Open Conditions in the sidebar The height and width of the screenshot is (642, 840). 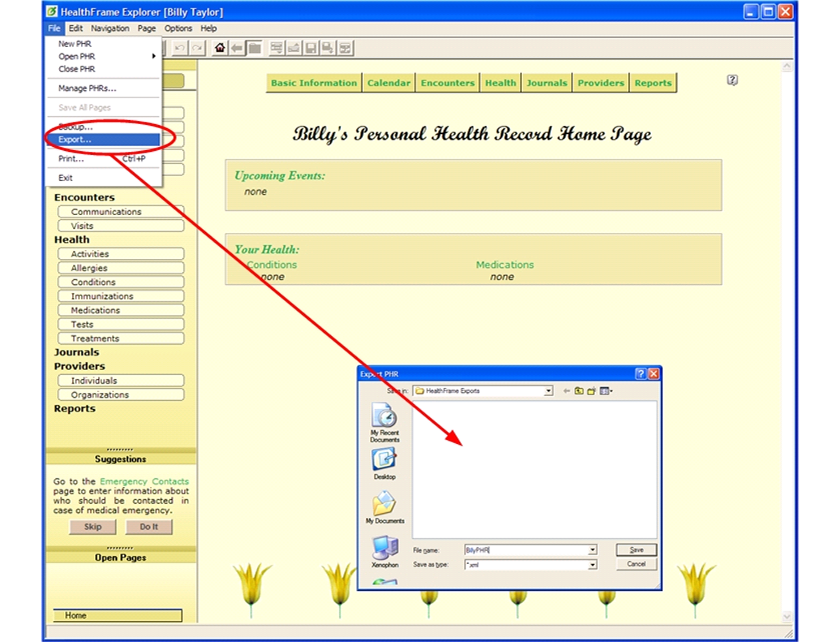click(x=121, y=282)
